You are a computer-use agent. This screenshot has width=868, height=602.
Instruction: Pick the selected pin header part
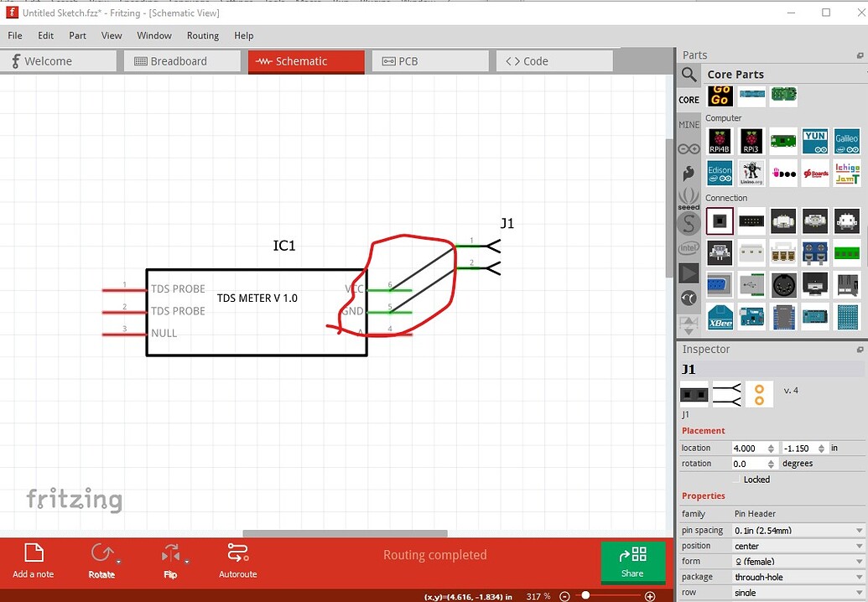pos(720,221)
